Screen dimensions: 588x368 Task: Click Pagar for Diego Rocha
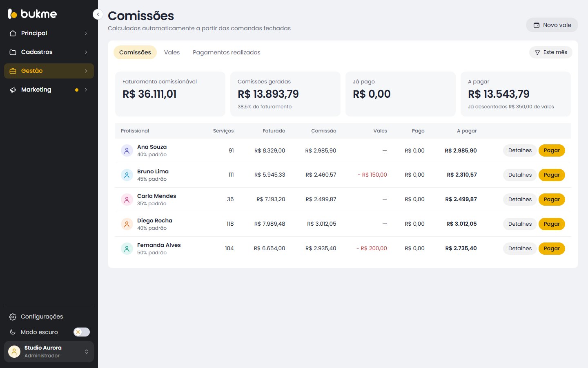point(552,224)
